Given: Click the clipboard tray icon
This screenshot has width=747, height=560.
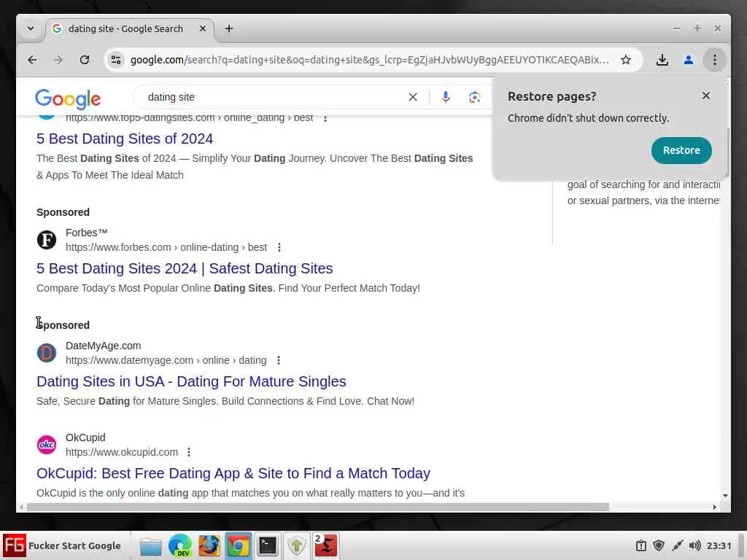Looking at the screenshot, I should point(641,545).
